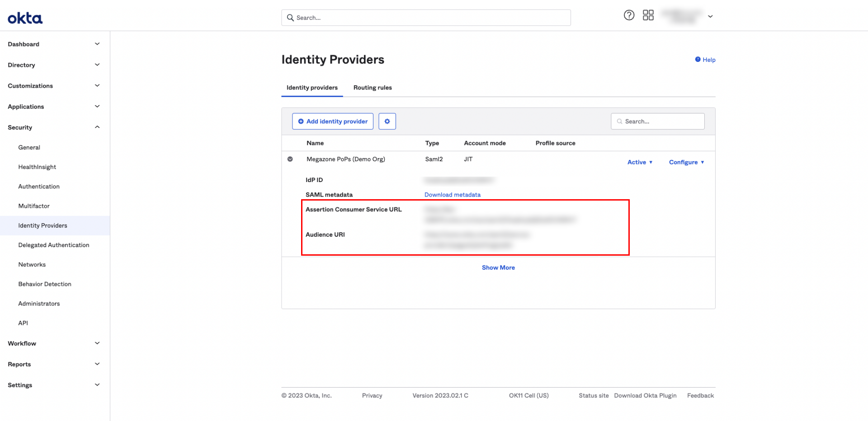Expand the Applications sidebar section
The image size is (868, 421).
coord(97,107)
